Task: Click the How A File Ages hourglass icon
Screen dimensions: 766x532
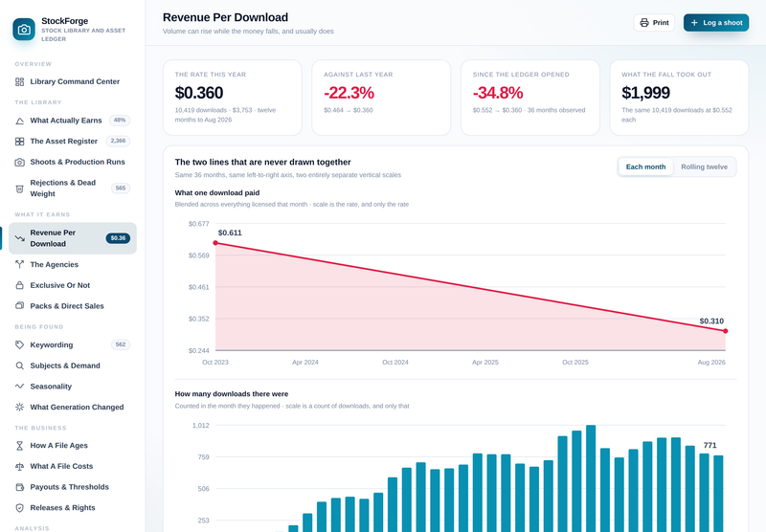Action: [x=19, y=446]
